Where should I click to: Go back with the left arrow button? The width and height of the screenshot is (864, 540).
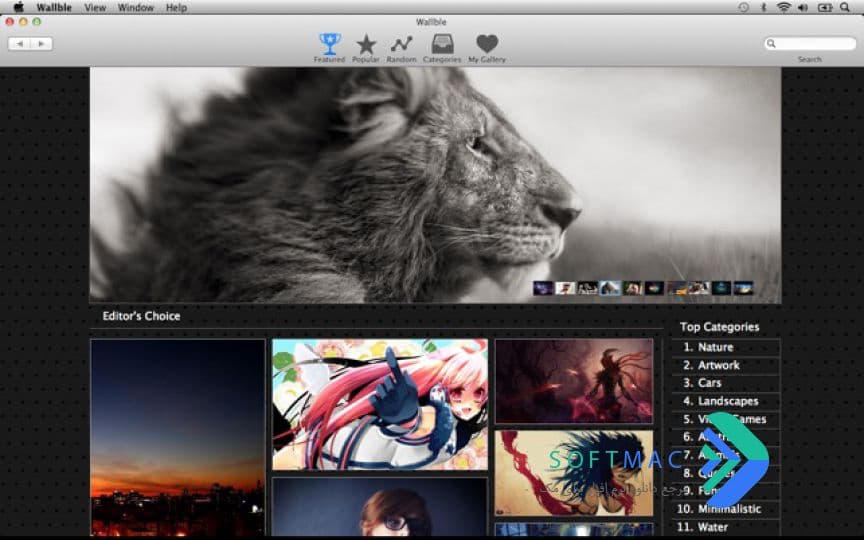(19, 44)
